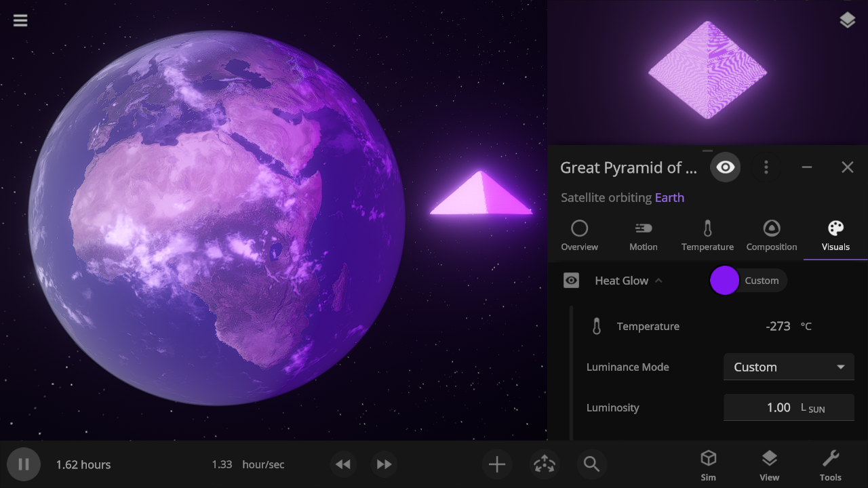The height and width of the screenshot is (488, 868).
Task: Collapse the Heat Glow section chevron
Action: tap(658, 281)
